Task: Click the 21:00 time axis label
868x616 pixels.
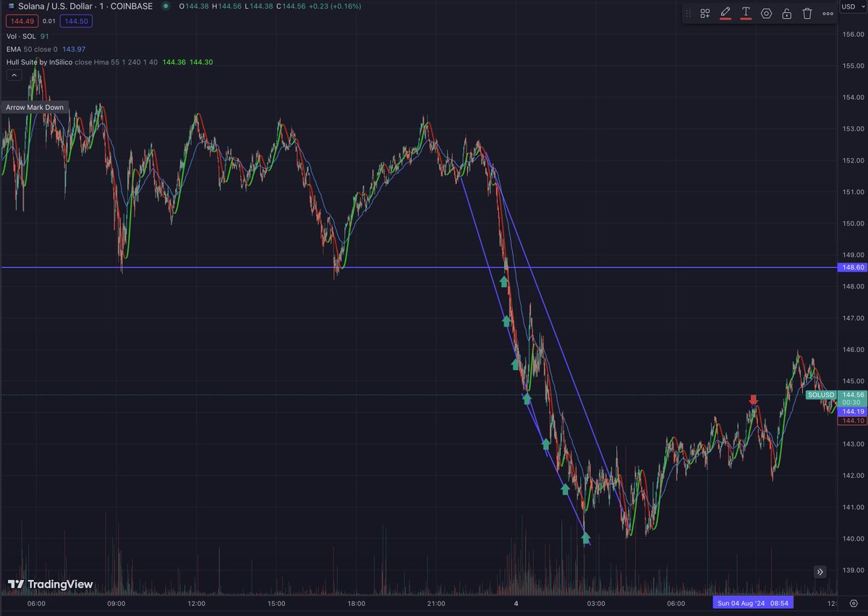Action: pos(436,603)
